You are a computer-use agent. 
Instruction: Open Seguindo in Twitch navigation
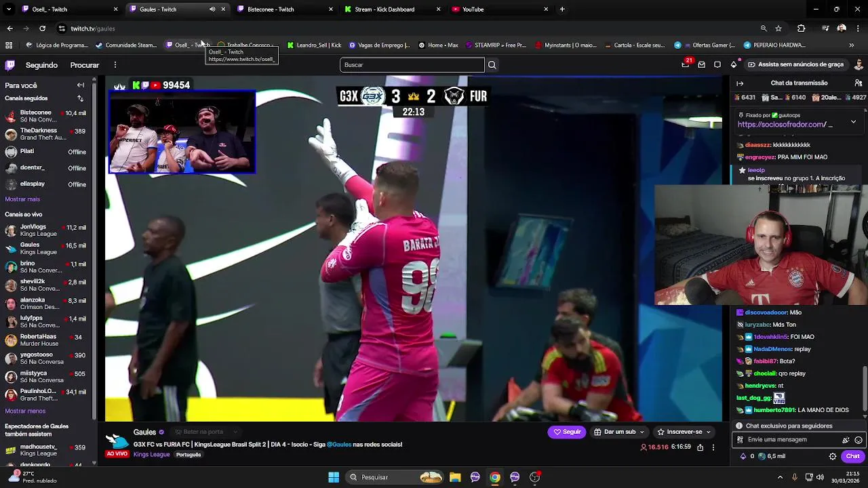coord(41,65)
